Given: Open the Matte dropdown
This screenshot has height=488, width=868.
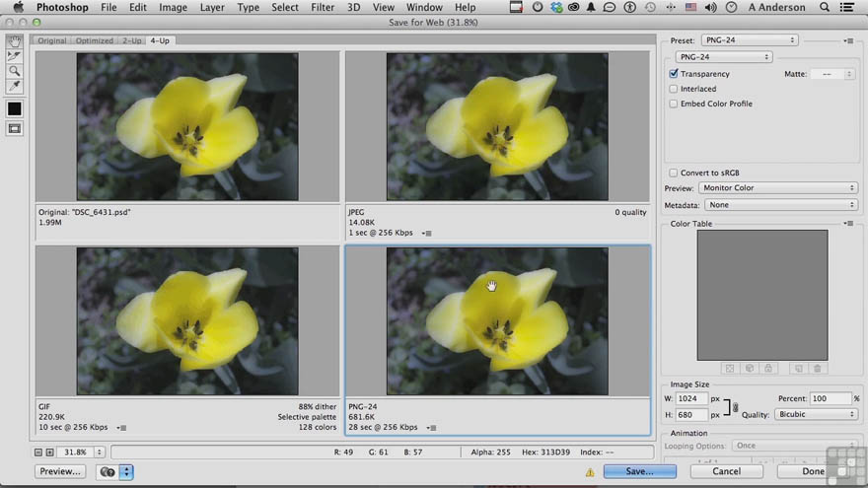Looking at the screenshot, I should pyautogui.click(x=832, y=74).
